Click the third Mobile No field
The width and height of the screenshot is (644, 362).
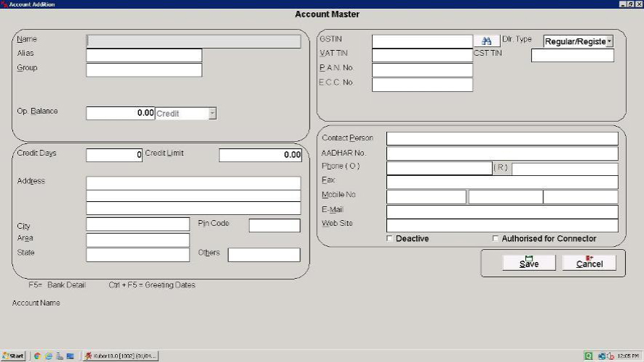point(581,197)
